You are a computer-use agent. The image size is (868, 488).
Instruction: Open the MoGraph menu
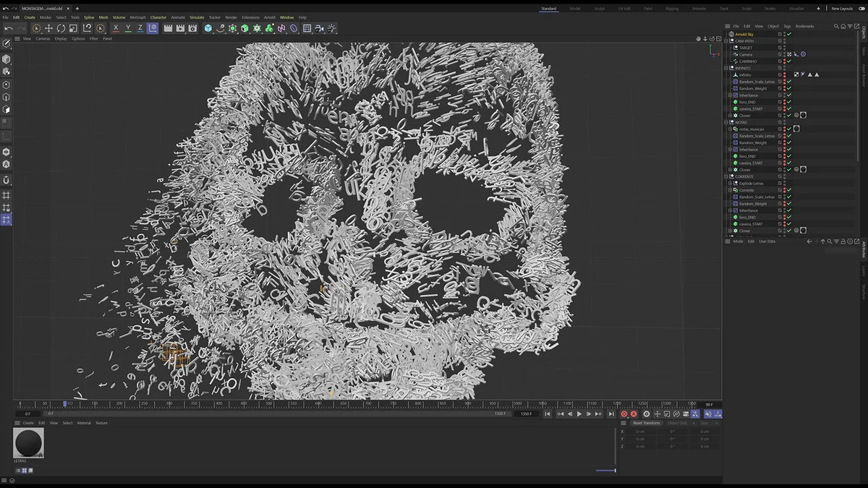pyautogui.click(x=137, y=17)
